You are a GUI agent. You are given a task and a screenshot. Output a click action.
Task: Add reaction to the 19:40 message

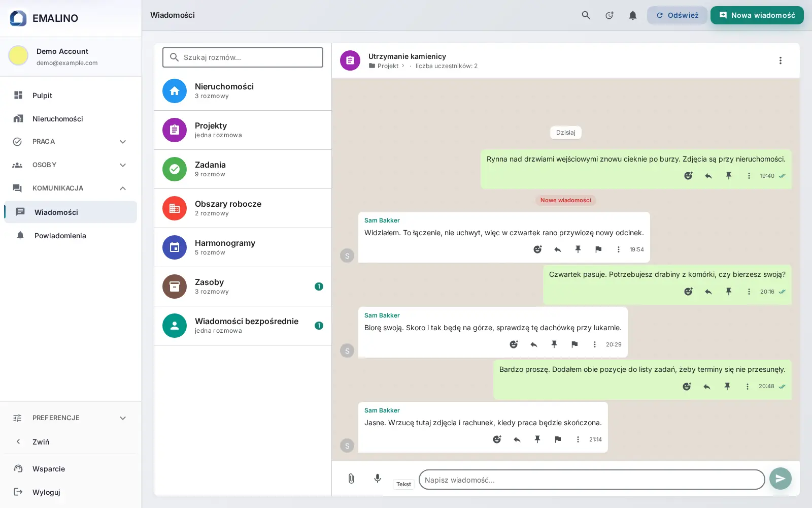[688, 176]
